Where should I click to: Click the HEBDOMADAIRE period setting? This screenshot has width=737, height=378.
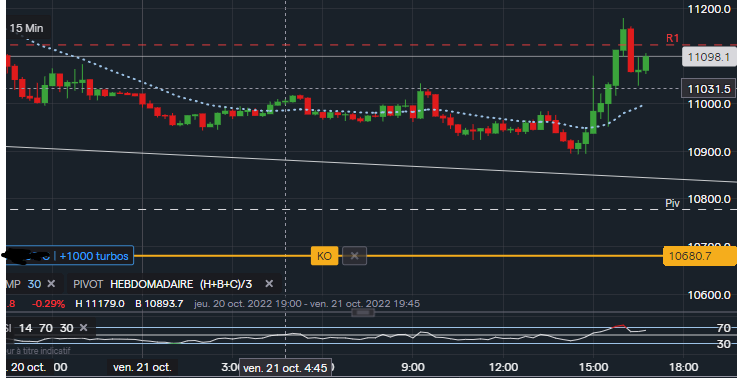point(151,284)
